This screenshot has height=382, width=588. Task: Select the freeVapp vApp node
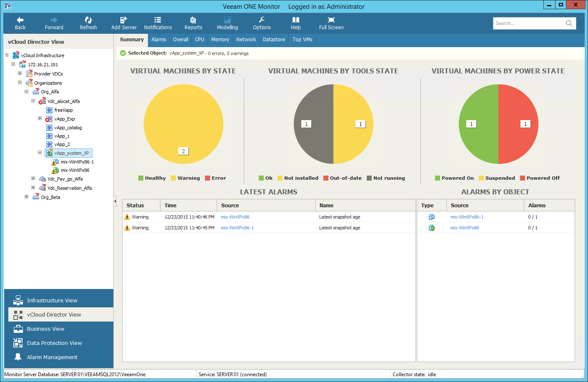(x=63, y=110)
